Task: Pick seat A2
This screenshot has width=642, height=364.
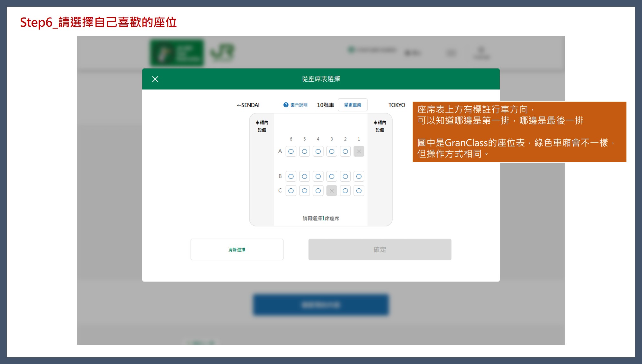Action: point(345,152)
